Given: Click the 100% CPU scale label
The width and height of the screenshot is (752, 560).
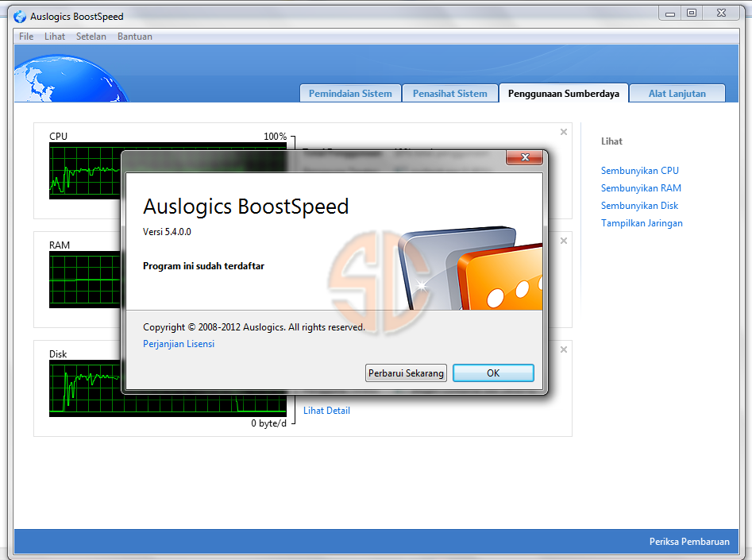Looking at the screenshot, I should [275, 137].
